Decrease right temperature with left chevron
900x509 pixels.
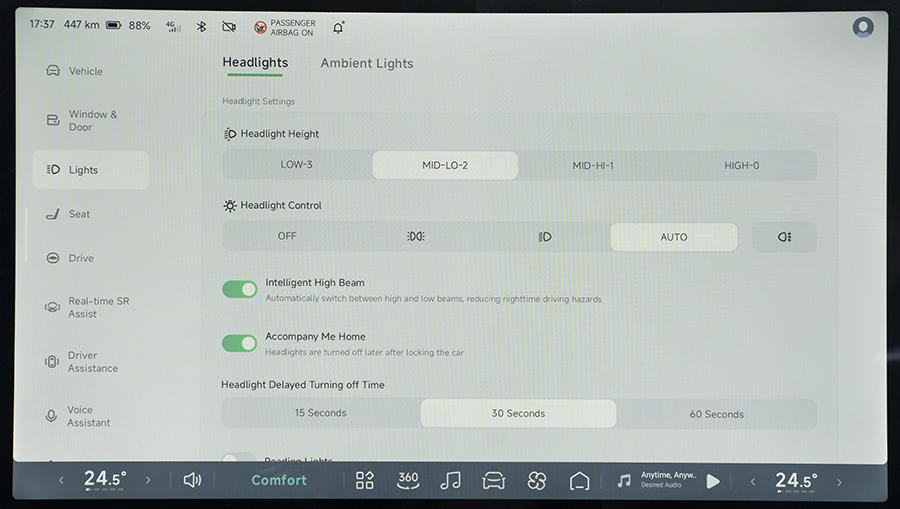[752, 481]
